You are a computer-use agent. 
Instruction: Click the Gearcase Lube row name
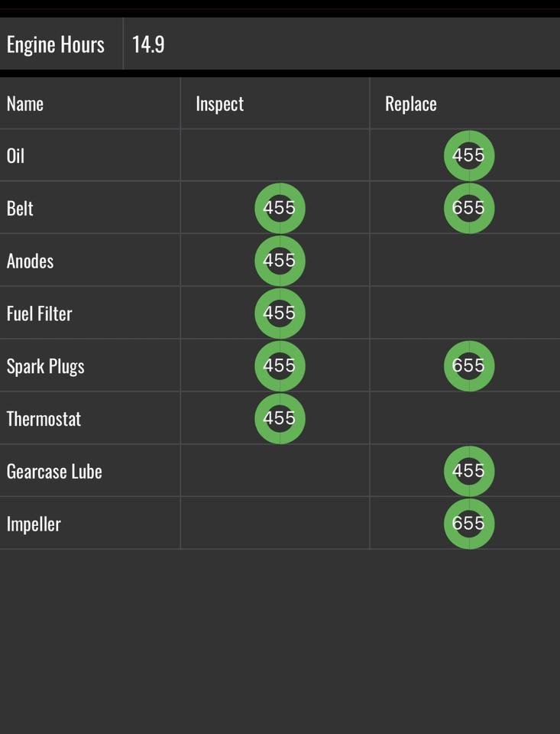[54, 472]
